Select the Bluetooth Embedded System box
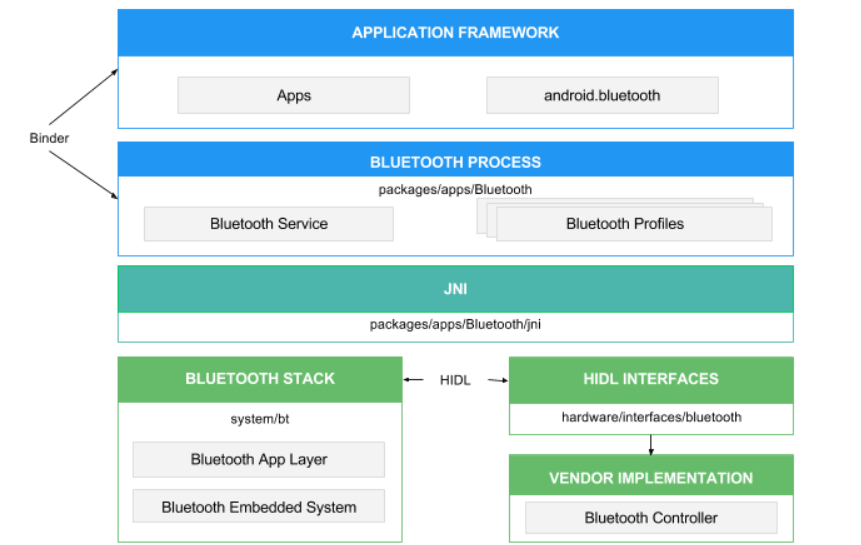 tap(259, 507)
